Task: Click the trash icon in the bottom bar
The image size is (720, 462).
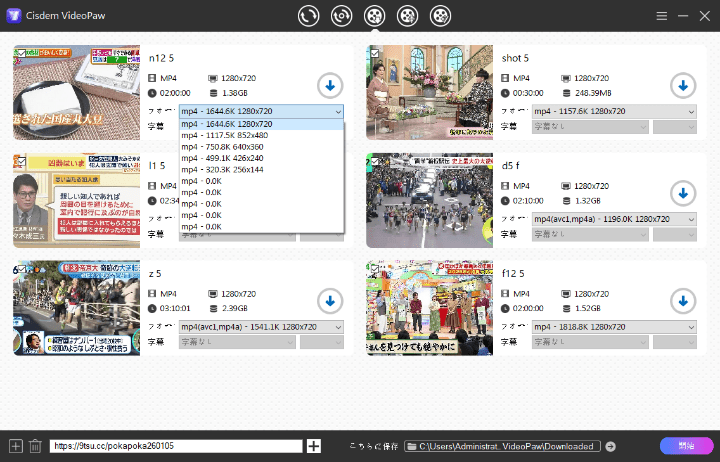Action: pyautogui.click(x=35, y=446)
